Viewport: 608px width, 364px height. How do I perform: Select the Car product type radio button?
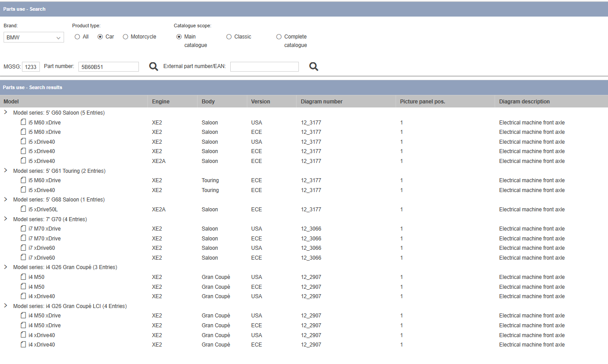pyautogui.click(x=100, y=37)
